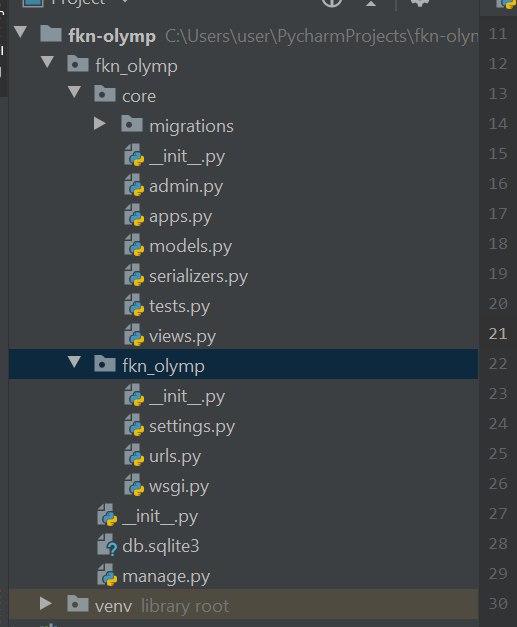Screen dimensions: 517x627
Task: Click the Python icon beside tests.py
Action: pyautogui.click(x=134, y=305)
